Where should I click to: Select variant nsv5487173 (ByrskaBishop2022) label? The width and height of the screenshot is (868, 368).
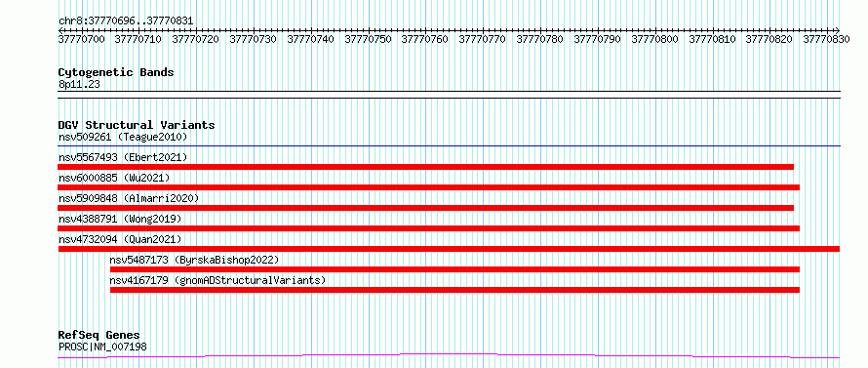[194, 260]
